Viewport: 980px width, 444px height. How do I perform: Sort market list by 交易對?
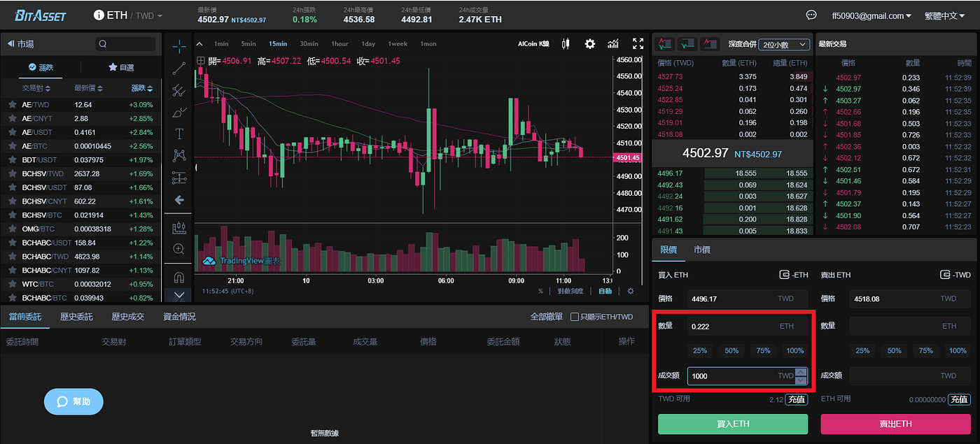click(x=37, y=88)
